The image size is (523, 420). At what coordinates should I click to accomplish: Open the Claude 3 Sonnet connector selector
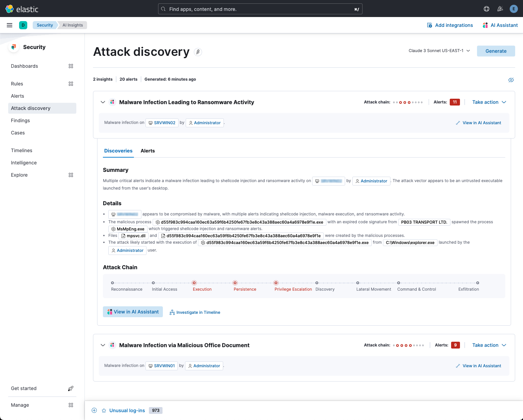(439, 51)
